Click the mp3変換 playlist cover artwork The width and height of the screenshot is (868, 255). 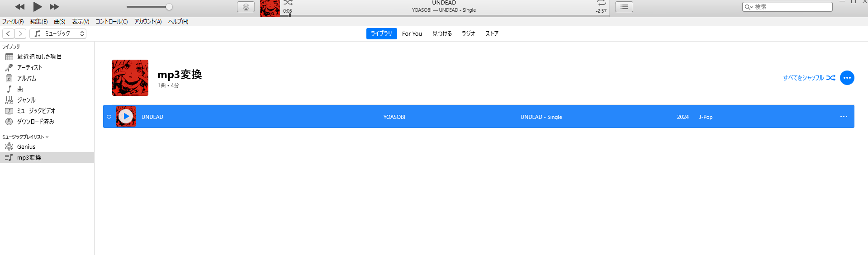pos(130,78)
